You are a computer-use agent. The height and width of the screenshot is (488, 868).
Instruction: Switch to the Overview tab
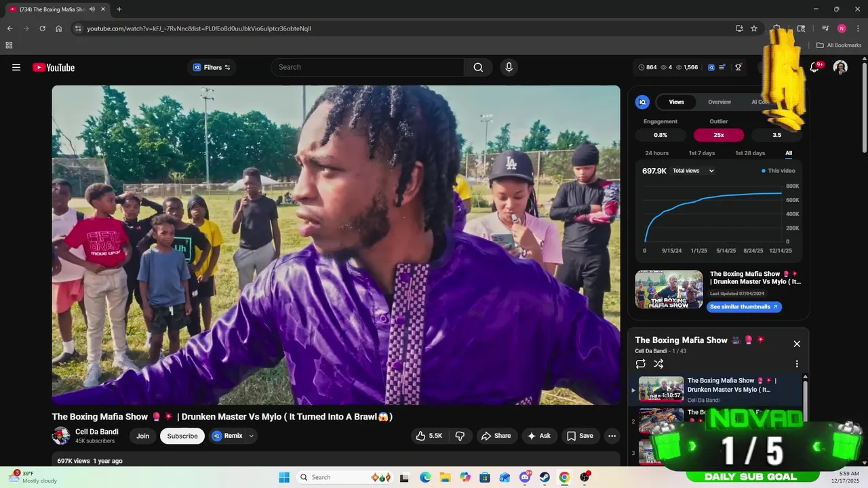(x=719, y=102)
